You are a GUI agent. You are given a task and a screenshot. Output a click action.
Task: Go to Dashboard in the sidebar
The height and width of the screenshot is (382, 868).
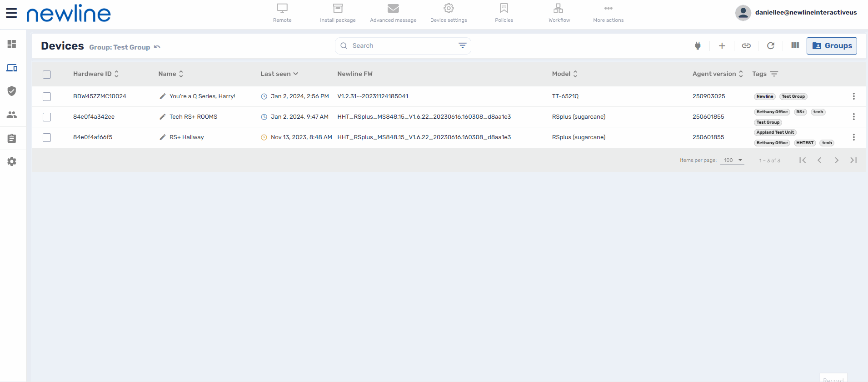click(x=12, y=44)
